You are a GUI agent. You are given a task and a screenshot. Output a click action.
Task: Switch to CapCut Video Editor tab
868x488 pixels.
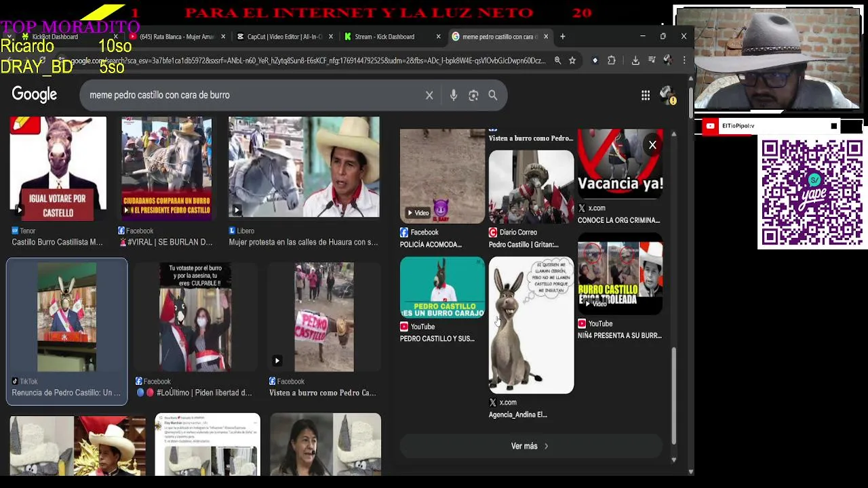coord(283,37)
